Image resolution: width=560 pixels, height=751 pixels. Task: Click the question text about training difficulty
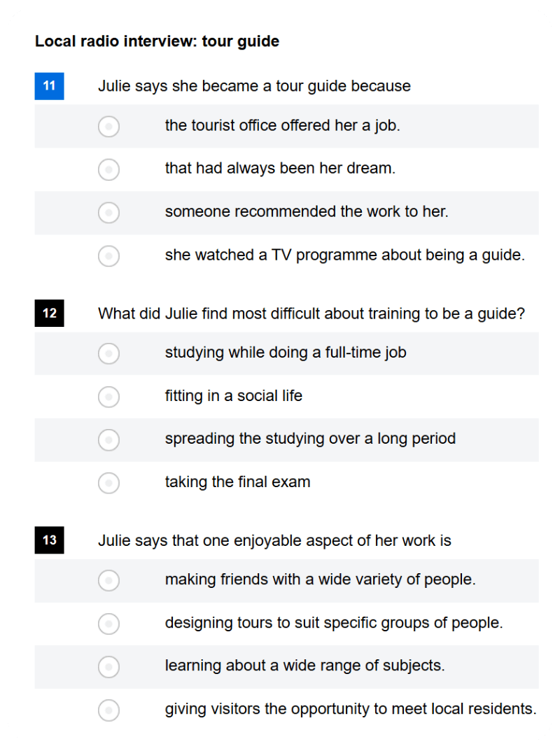pos(311,314)
